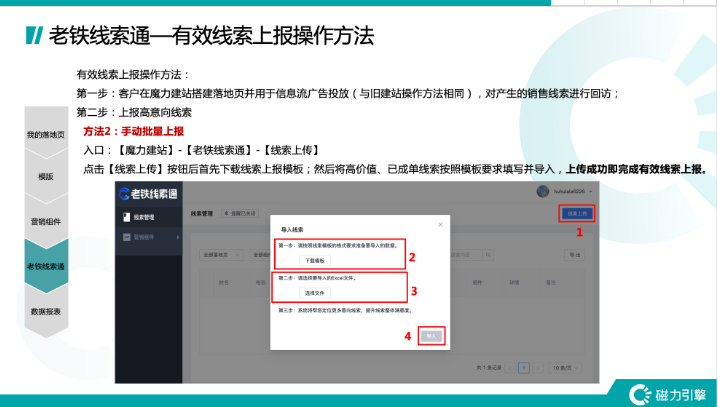Click the search content input field
Screen dimensions: 718x407
pyautogui.click(x=466, y=255)
